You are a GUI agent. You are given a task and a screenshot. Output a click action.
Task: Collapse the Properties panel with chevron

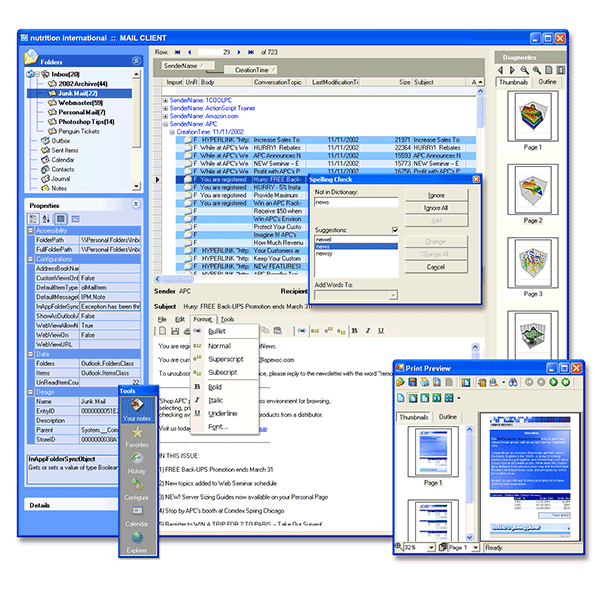click(x=136, y=204)
